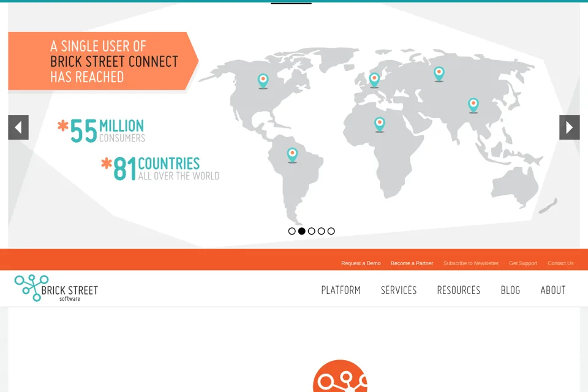Click the orange circular network icon
588x392 pixels.
[340, 376]
